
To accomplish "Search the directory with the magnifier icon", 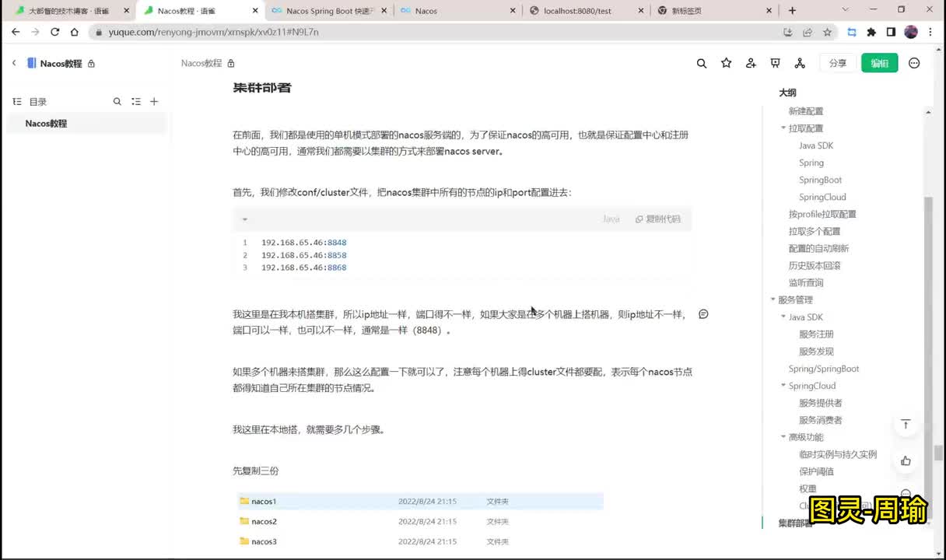I will pyautogui.click(x=117, y=102).
